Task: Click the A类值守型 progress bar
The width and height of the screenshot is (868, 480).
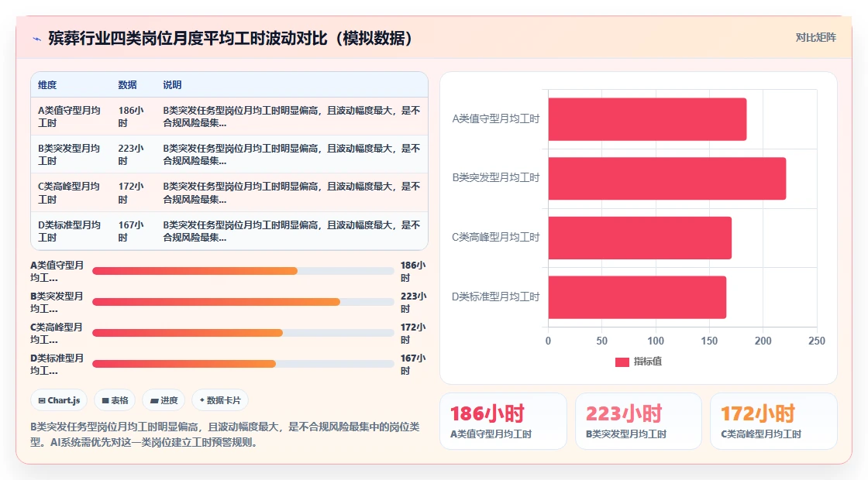Action: (243, 271)
